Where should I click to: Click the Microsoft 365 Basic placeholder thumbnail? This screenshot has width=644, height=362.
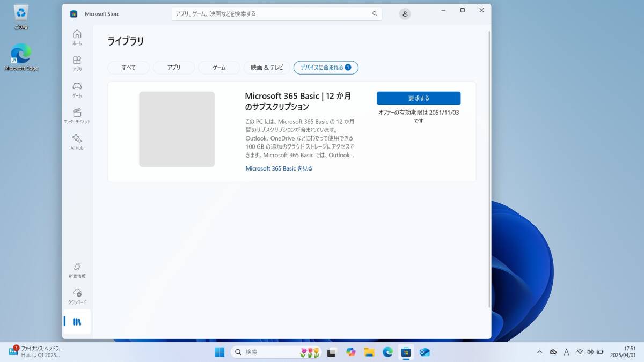point(177,129)
